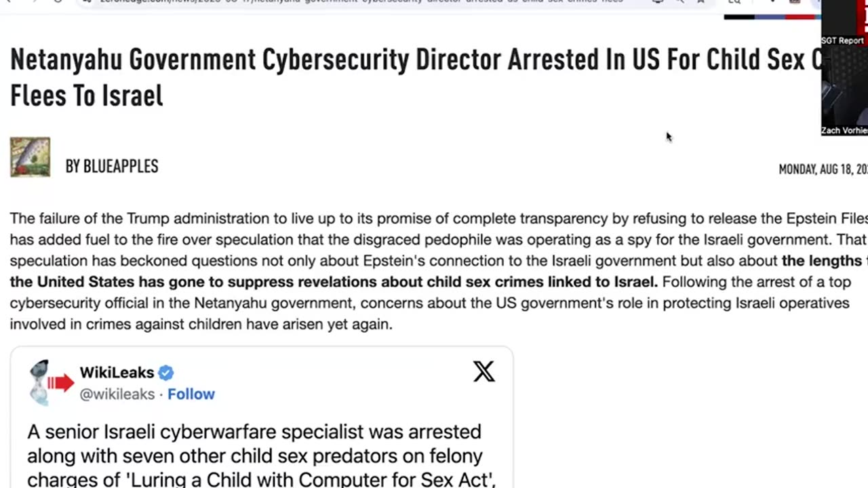
Task: Click the black-blue-red striped banner bar
Action: click(x=772, y=16)
